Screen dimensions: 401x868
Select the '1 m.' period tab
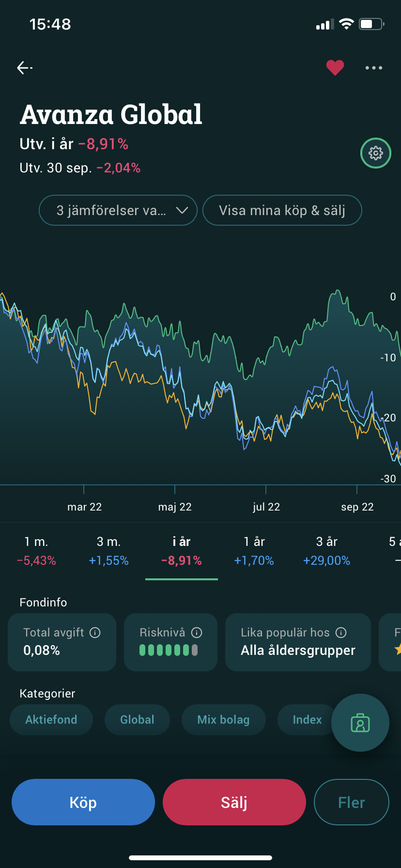click(x=36, y=551)
